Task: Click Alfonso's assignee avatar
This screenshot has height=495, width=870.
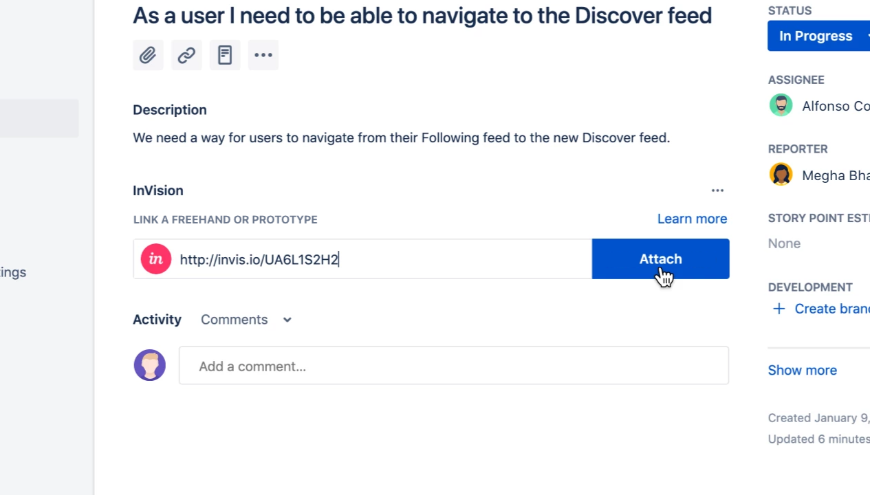Action: coord(781,105)
